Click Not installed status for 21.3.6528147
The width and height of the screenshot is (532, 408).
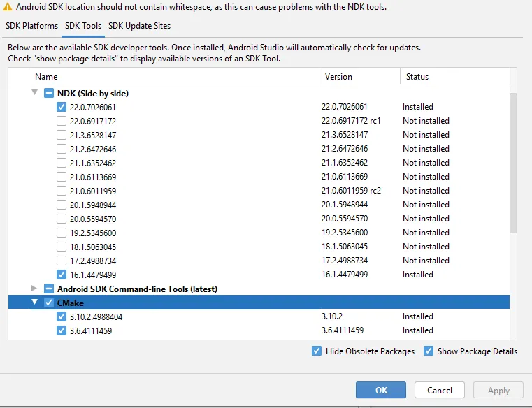(x=426, y=135)
